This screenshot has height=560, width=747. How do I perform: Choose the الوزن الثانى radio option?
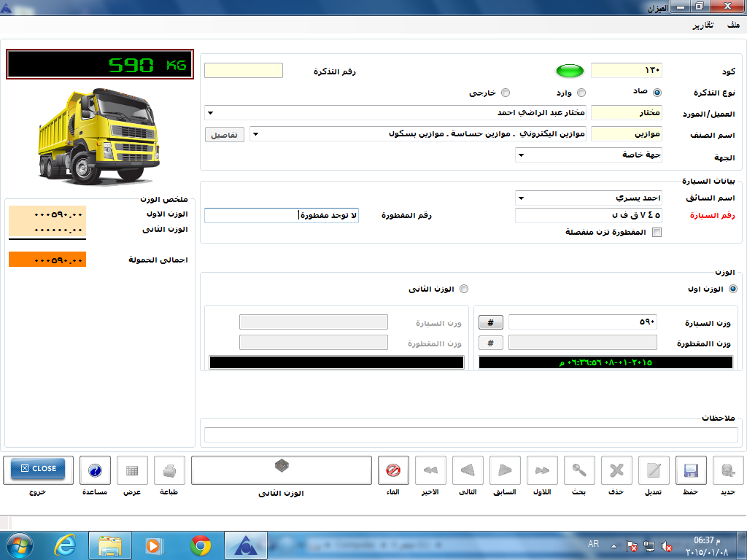(464, 289)
